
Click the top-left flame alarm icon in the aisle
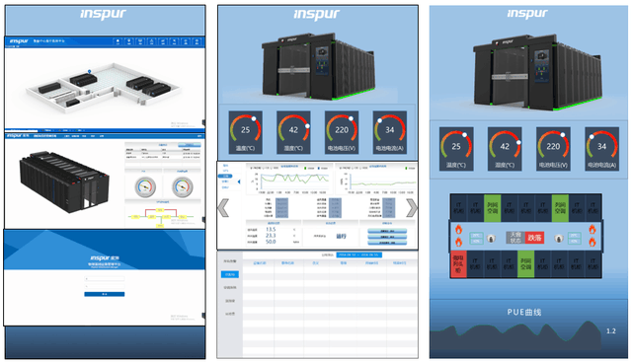coord(458,230)
